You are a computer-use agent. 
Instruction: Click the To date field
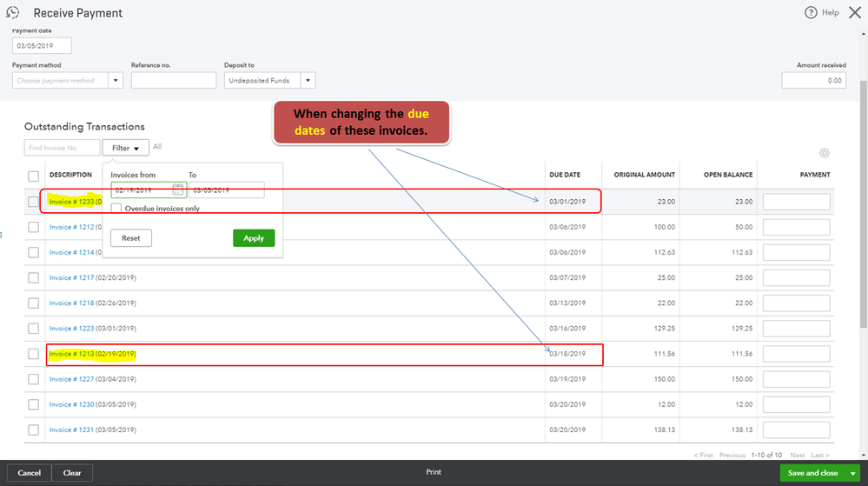[227, 190]
